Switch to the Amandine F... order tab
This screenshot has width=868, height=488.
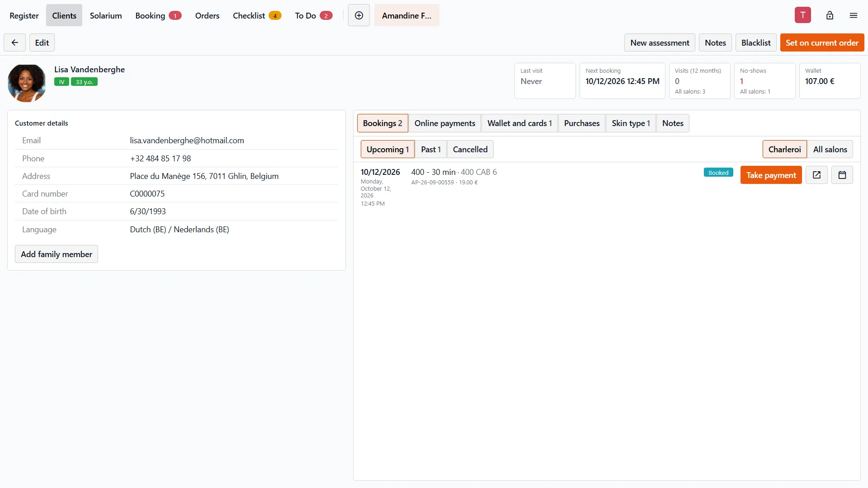pyautogui.click(x=407, y=15)
